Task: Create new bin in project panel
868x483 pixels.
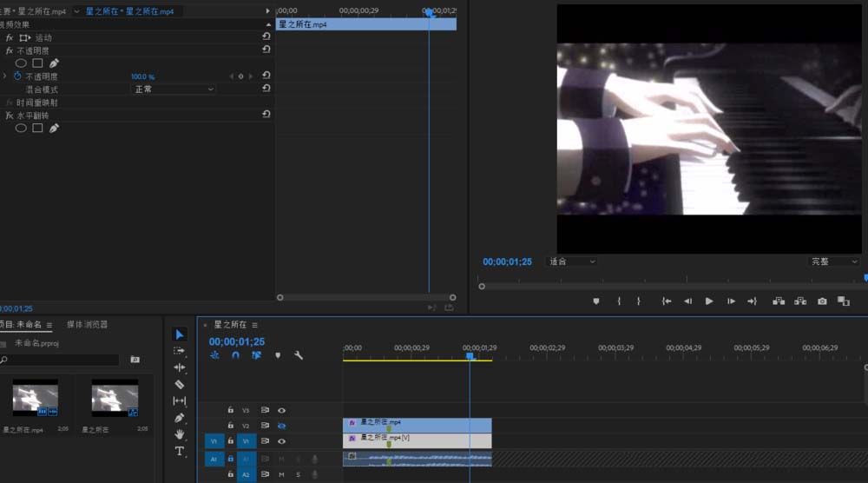Action: tap(135, 360)
